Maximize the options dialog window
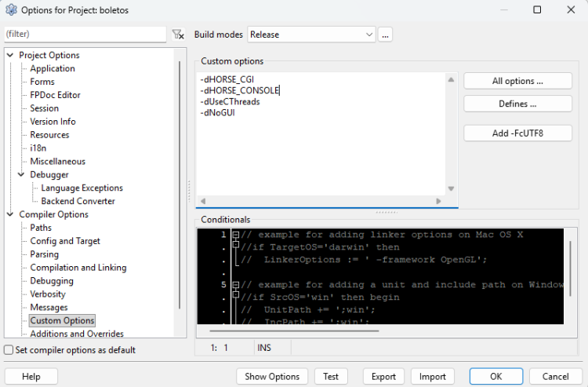Image resolution: width=588 pixels, height=387 pixels. click(x=537, y=9)
